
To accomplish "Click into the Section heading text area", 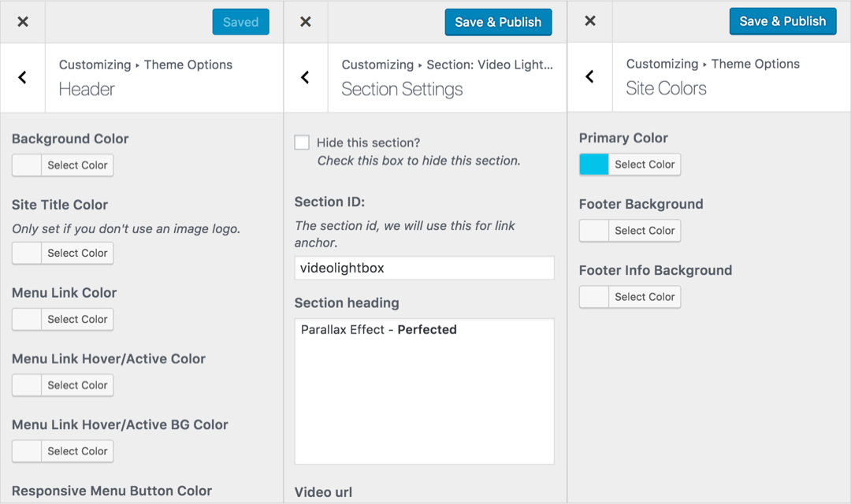I will pos(425,391).
